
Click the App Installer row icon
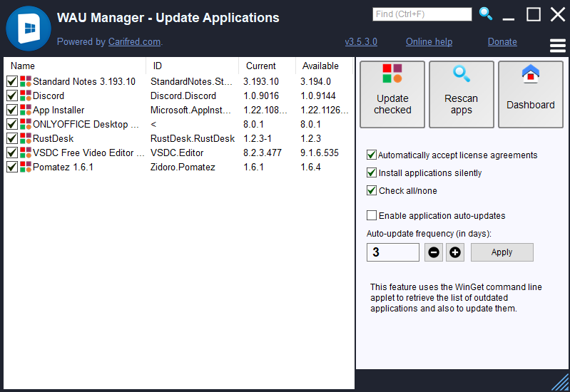pos(26,110)
